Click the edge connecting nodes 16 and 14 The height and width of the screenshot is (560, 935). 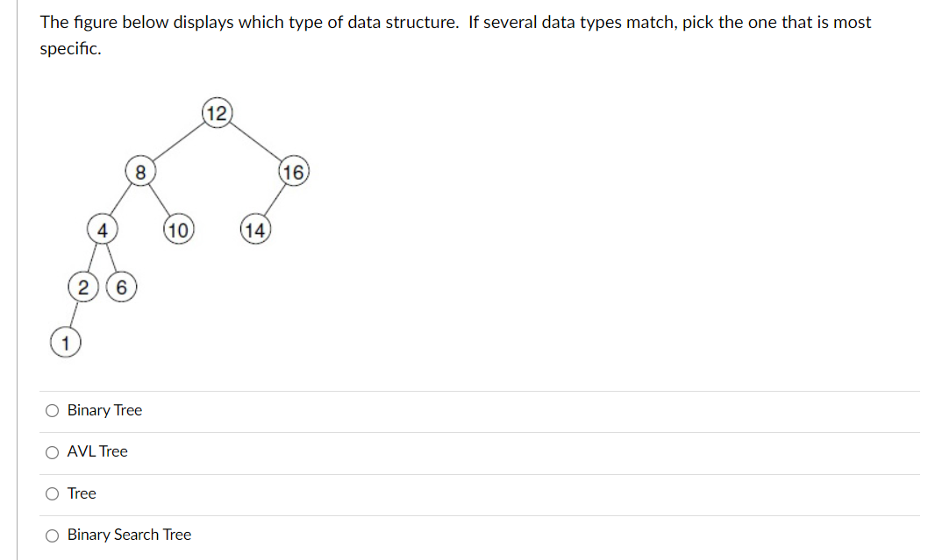click(275, 202)
